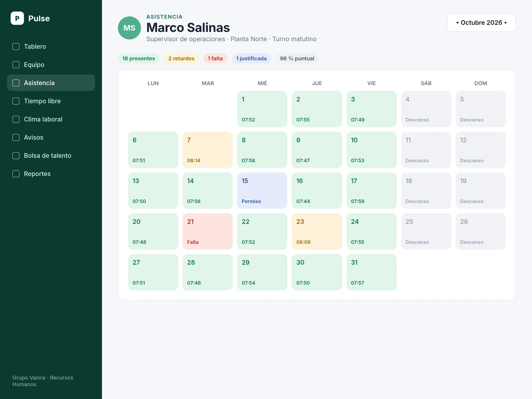The image size is (532, 399).
Task: Open day 15 Permiso cell
Action: [262, 191]
